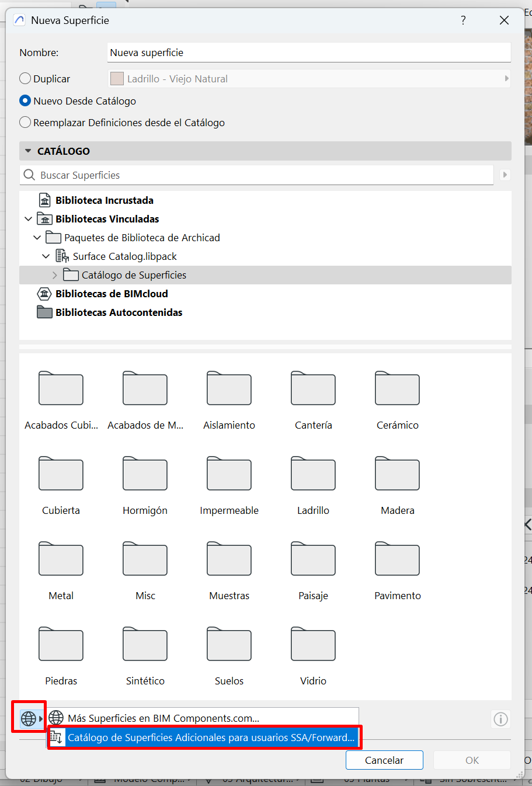Click the globe icon near bottom left
The image size is (532, 786).
[x=26, y=717]
